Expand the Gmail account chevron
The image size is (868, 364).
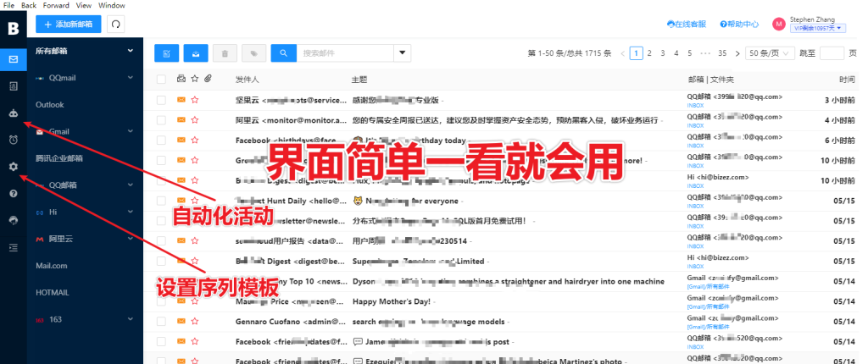pos(131,131)
